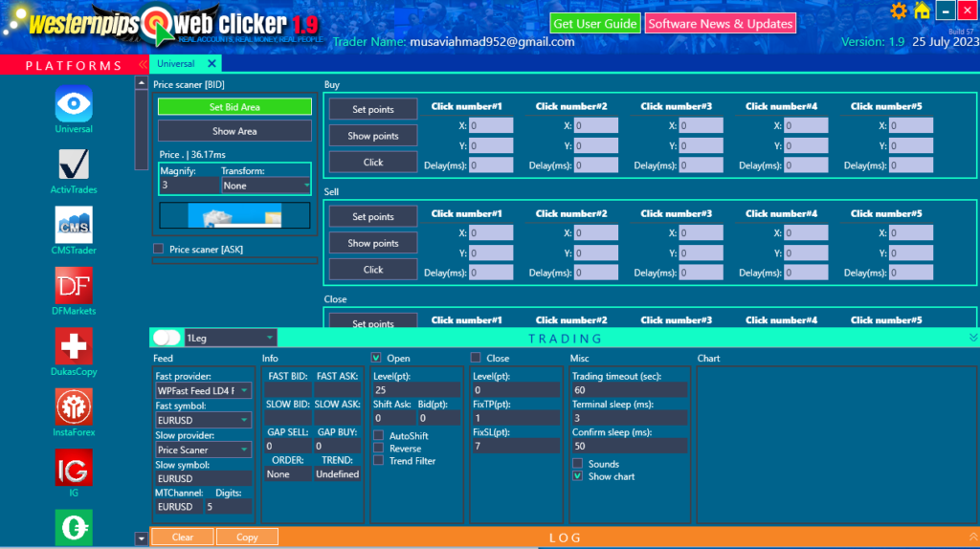Click the sidebar scroll down arrow
Image resolution: width=980 pixels, height=549 pixels.
(142, 538)
